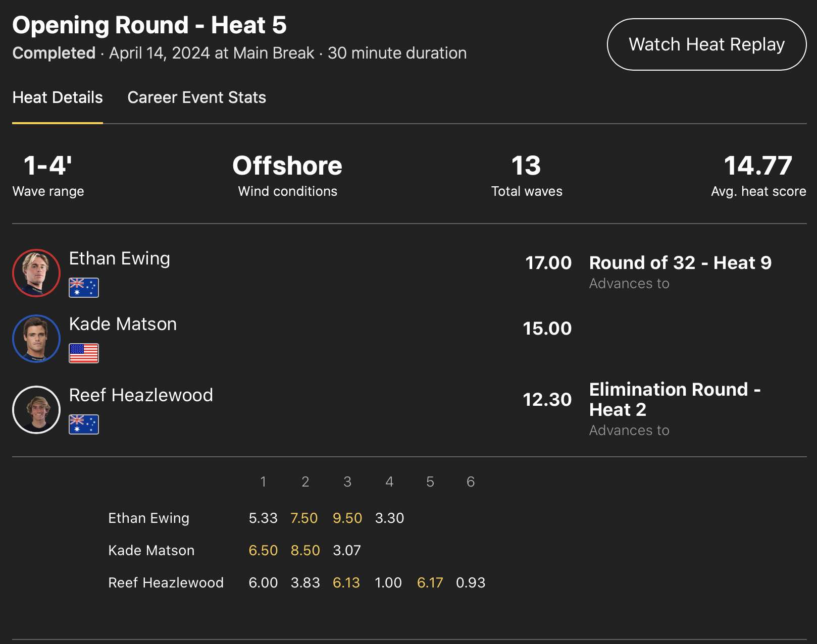Viewport: 817px width, 644px height.
Task: Click Ethan Ewing's 9.50 wave score
Action: pyautogui.click(x=347, y=518)
